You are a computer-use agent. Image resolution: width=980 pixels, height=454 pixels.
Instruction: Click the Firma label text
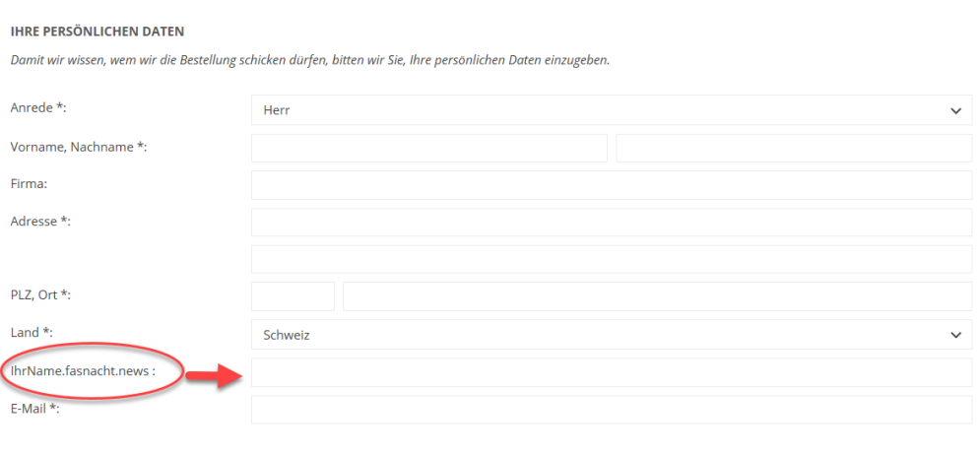click(29, 183)
